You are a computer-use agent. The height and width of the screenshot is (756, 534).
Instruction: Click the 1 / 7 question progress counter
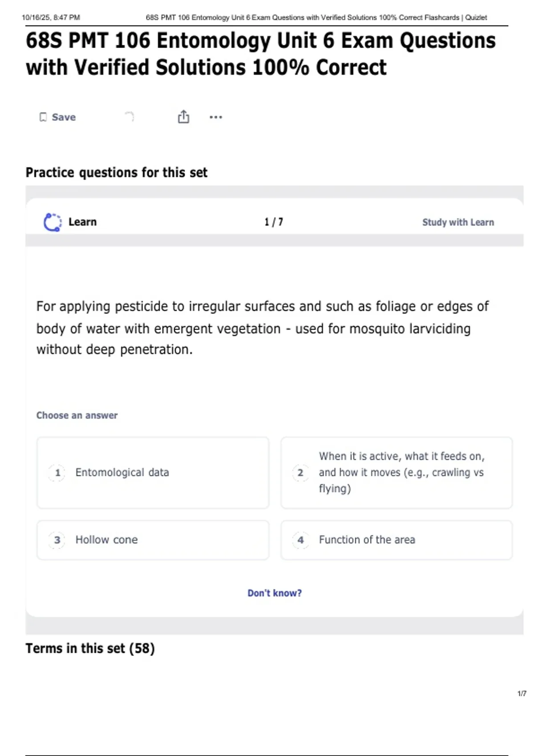[x=274, y=222]
